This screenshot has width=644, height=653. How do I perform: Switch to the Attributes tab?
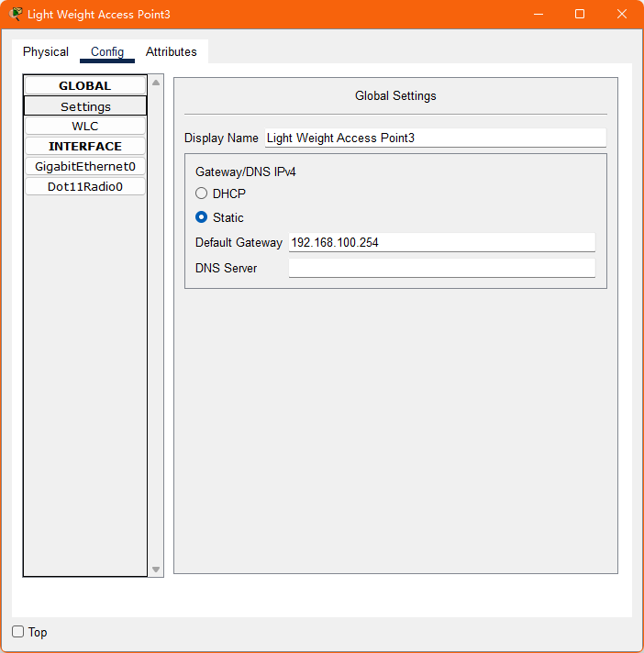(x=172, y=51)
